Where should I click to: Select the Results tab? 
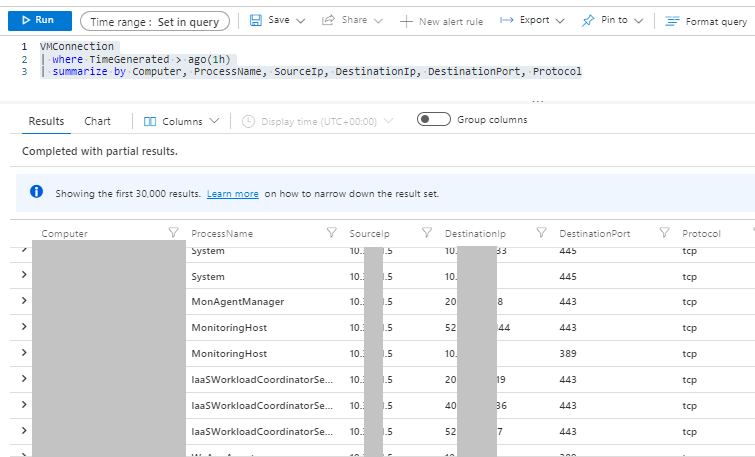point(46,121)
